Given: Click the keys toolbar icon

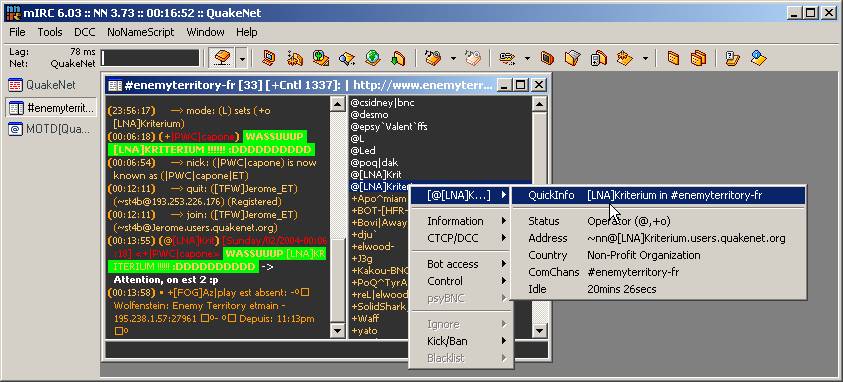Looking at the screenshot, I should click(507, 57).
